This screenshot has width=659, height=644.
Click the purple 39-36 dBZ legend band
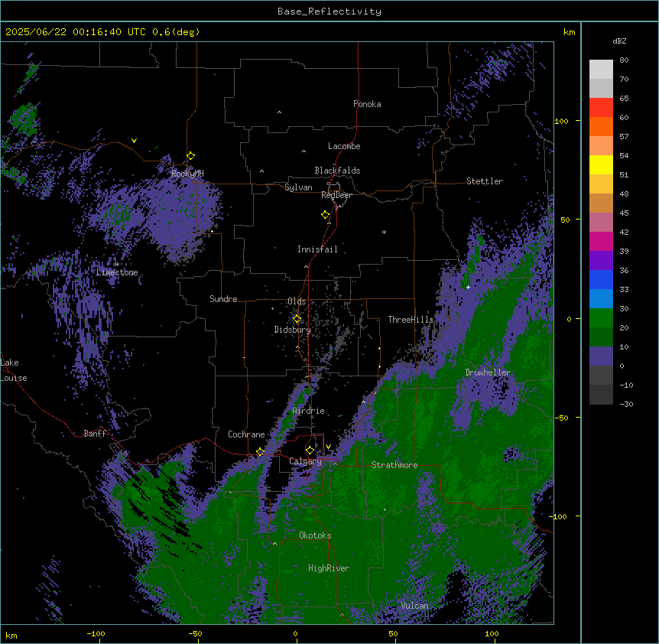[601, 261]
